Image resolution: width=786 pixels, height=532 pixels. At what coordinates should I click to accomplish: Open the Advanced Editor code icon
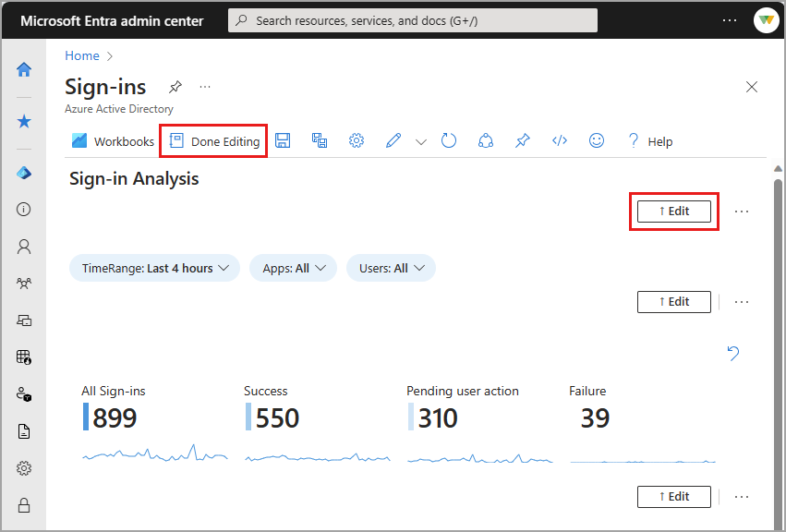point(559,140)
